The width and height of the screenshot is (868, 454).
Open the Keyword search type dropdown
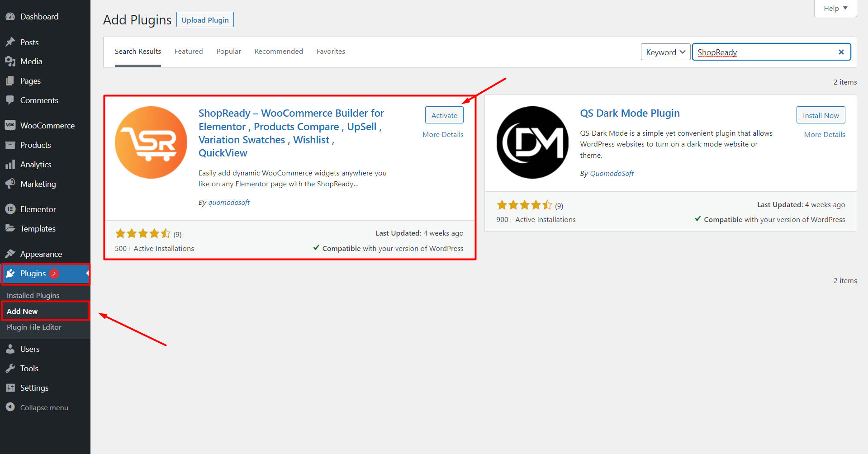[665, 52]
